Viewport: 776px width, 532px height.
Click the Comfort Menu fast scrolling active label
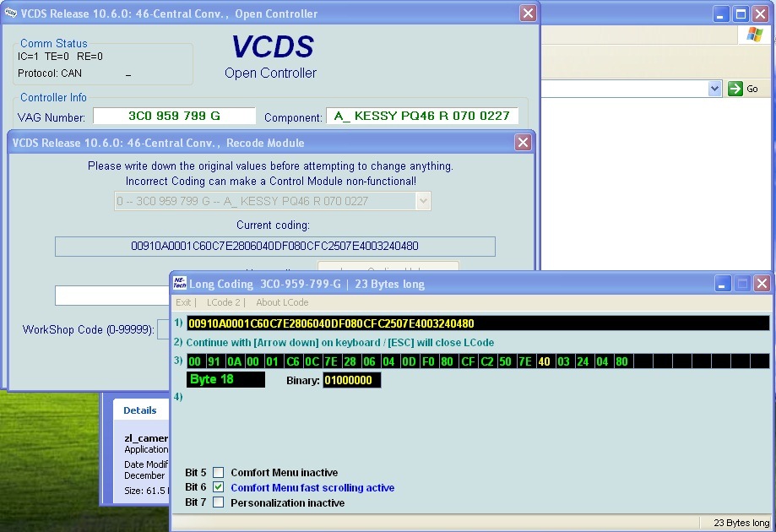coord(312,488)
